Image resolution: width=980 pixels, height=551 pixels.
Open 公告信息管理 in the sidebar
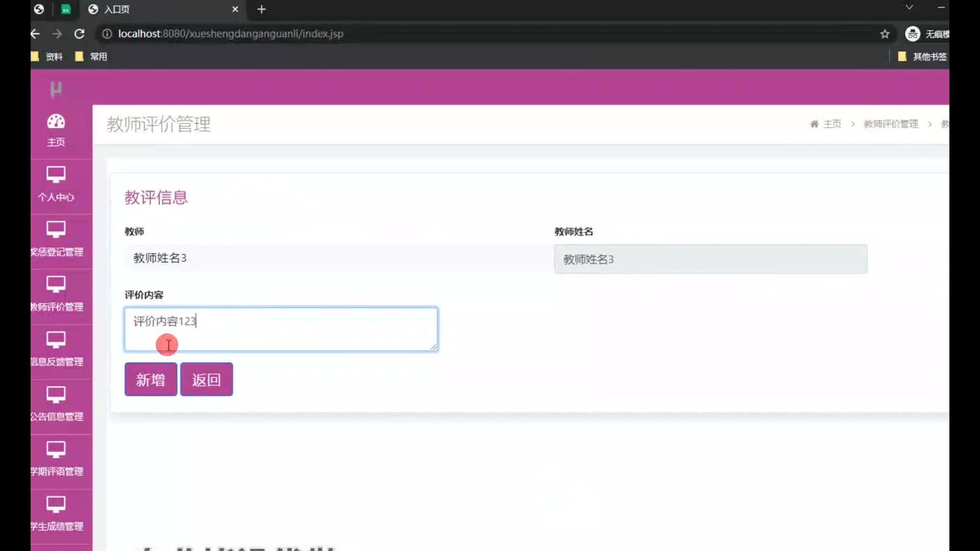[x=56, y=404]
